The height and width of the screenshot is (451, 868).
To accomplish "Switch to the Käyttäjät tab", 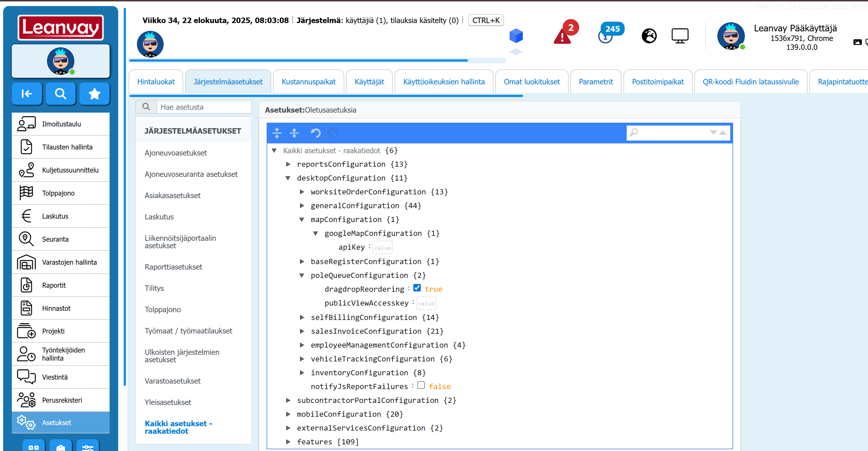I will point(369,82).
